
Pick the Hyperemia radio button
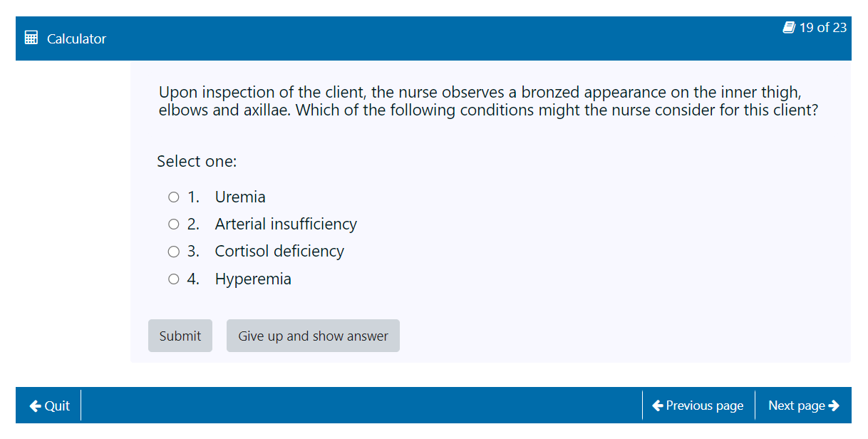[173, 279]
